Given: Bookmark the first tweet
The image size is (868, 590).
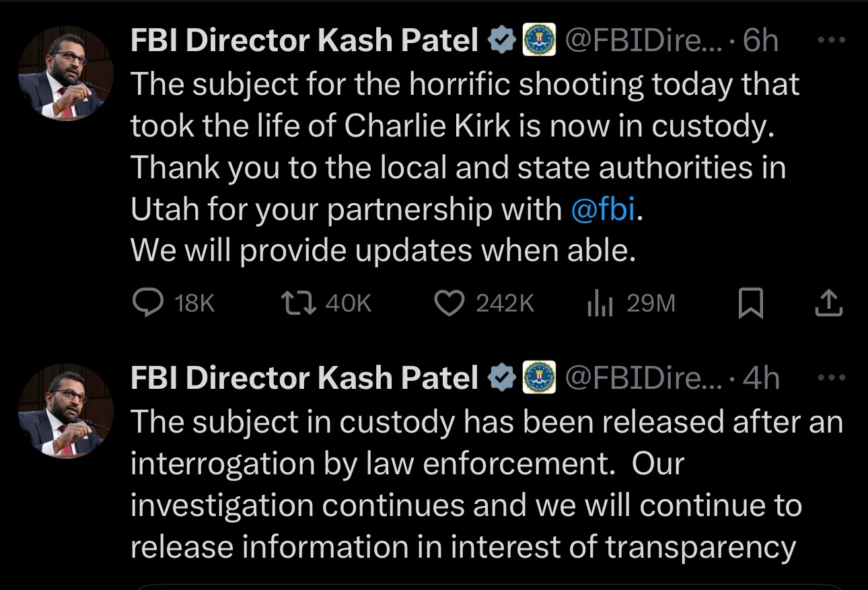Looking at the screenshot, I should tap(750, 303).
